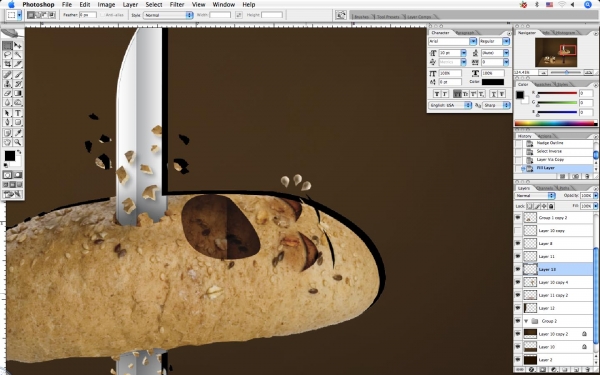This screenshot has height=375, width=600.
Task: Select the Eyedropper tool
Action: tap(18, 133)
